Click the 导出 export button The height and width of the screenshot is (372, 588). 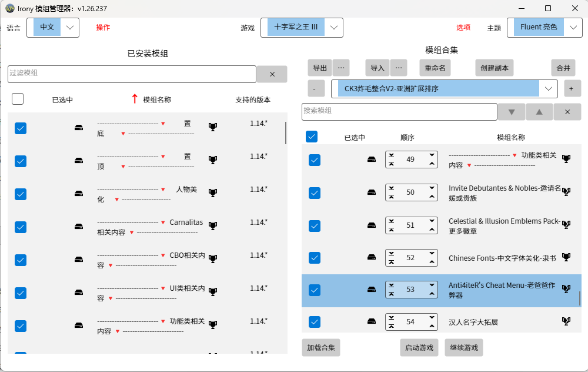pos(320,68)
